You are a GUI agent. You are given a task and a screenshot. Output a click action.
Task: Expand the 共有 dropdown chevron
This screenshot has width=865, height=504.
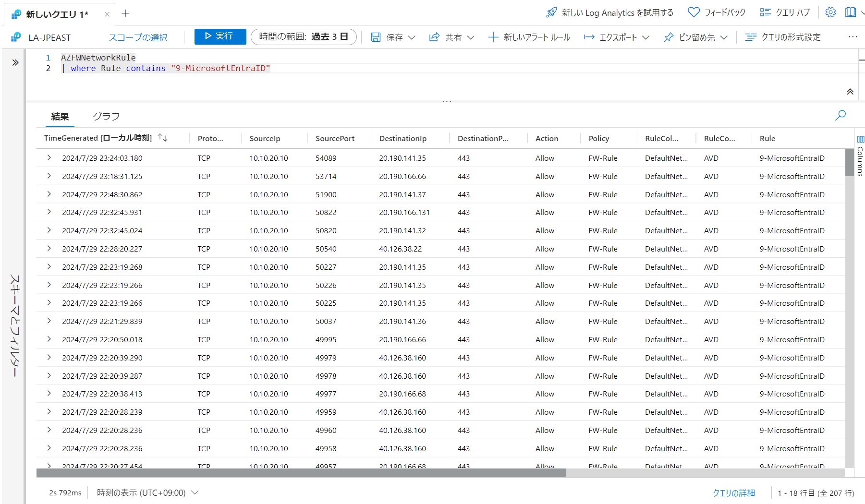point(471,37)
